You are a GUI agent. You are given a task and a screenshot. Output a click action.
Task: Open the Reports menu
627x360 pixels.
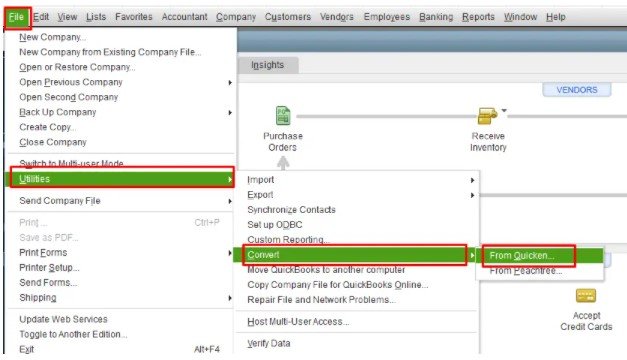pyautogui.click(x=478, y=17)
